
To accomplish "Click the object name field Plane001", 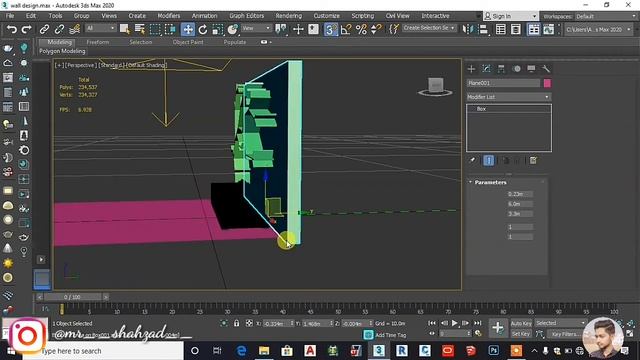I will tap(503, 83).
